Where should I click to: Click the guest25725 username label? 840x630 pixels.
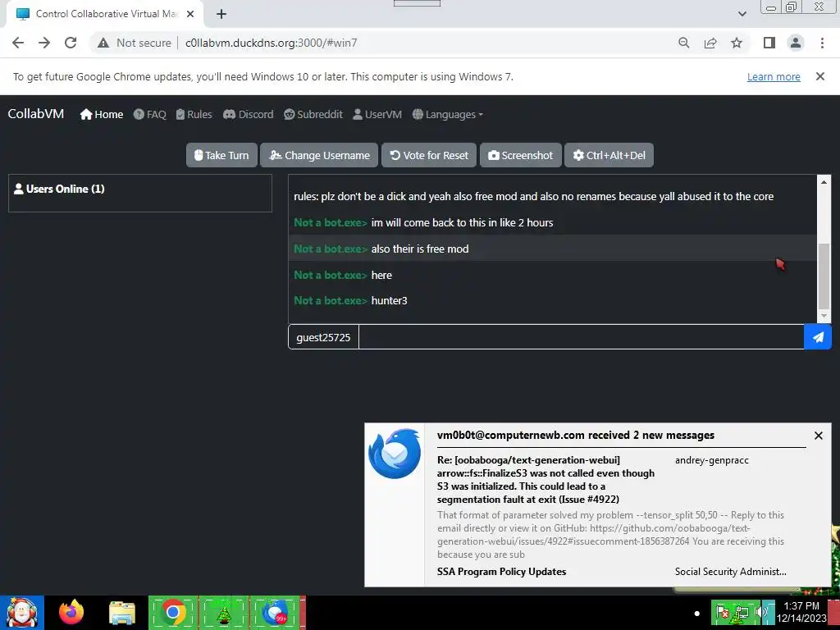tap(323, 337)
